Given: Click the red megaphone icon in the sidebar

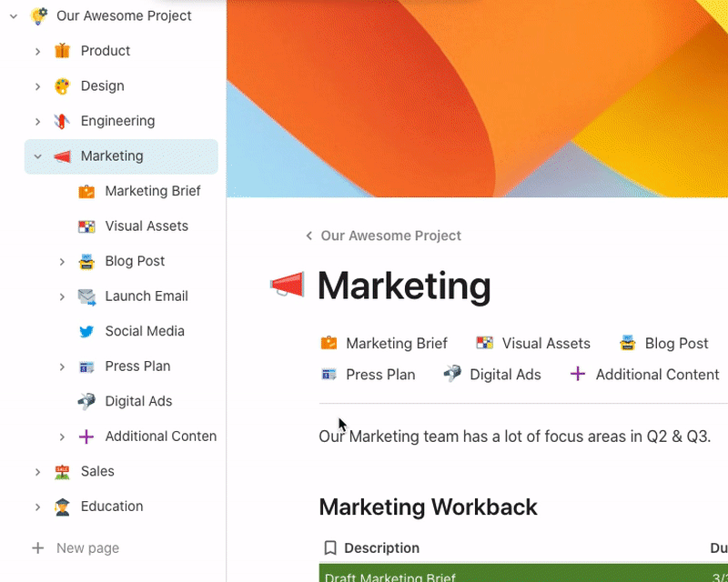Looking at the screenshot, I should 62,156.
